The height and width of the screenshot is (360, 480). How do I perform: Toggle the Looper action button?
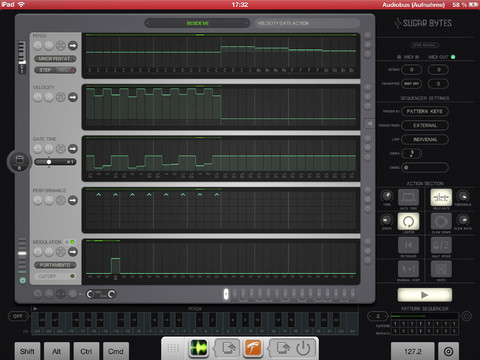click(408, 221)
